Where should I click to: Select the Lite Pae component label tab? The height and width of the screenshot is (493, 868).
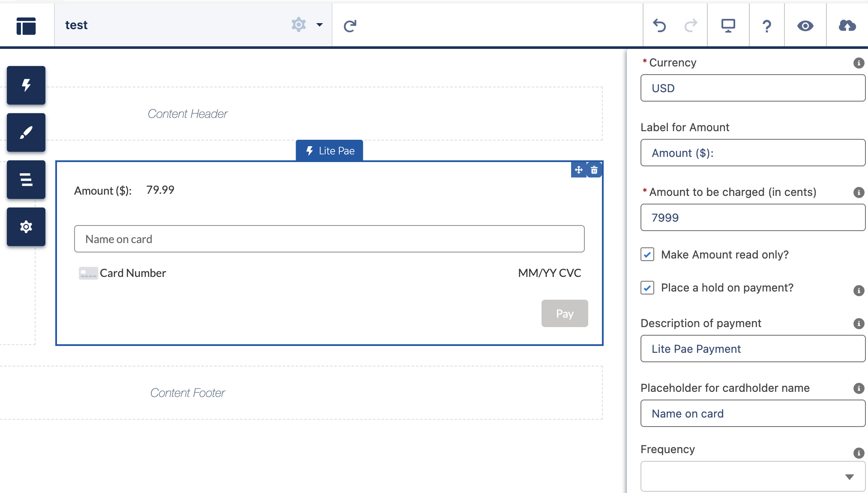(329, 150)
